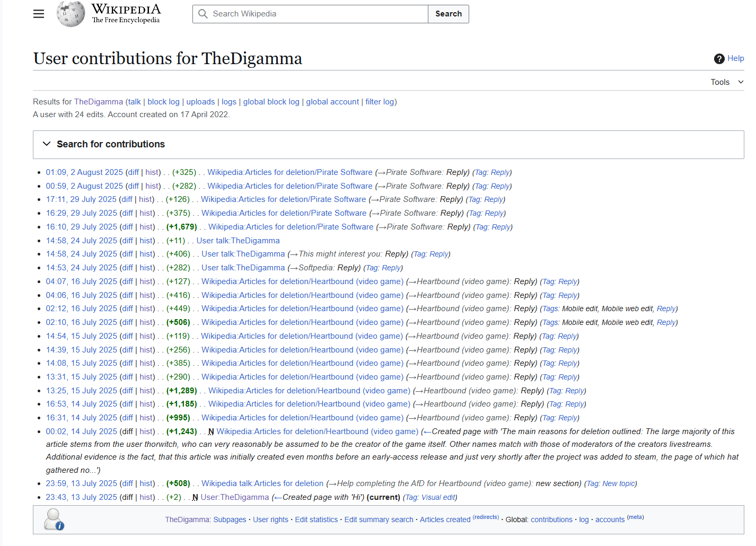Open hist for 23:43, 13 July 2025 edit
The image size is (756, 546).
click(147, 497)
